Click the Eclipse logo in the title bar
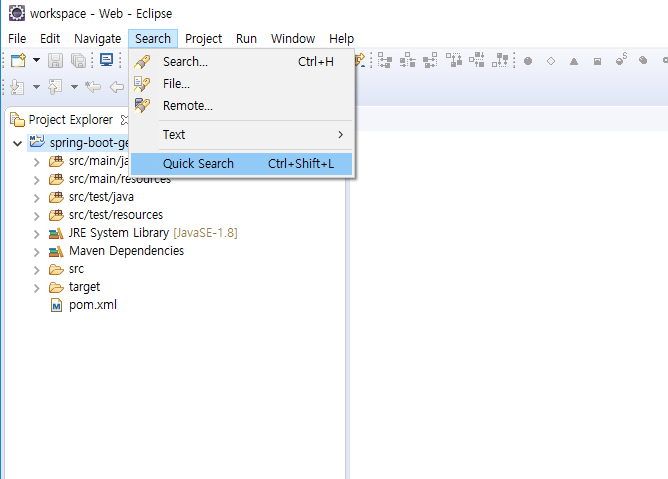668x479 pixels. click(x=17, y=13)
